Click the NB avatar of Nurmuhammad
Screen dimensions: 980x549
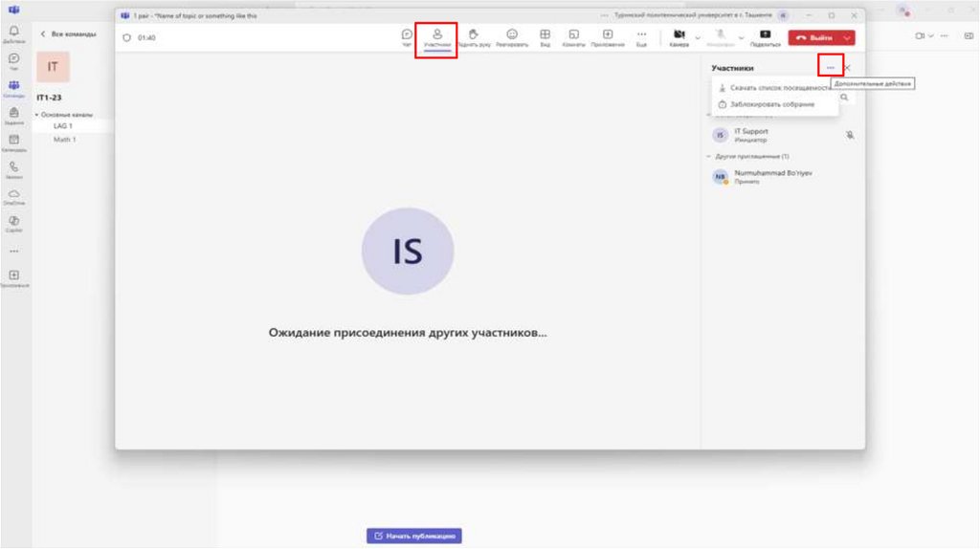721,177
